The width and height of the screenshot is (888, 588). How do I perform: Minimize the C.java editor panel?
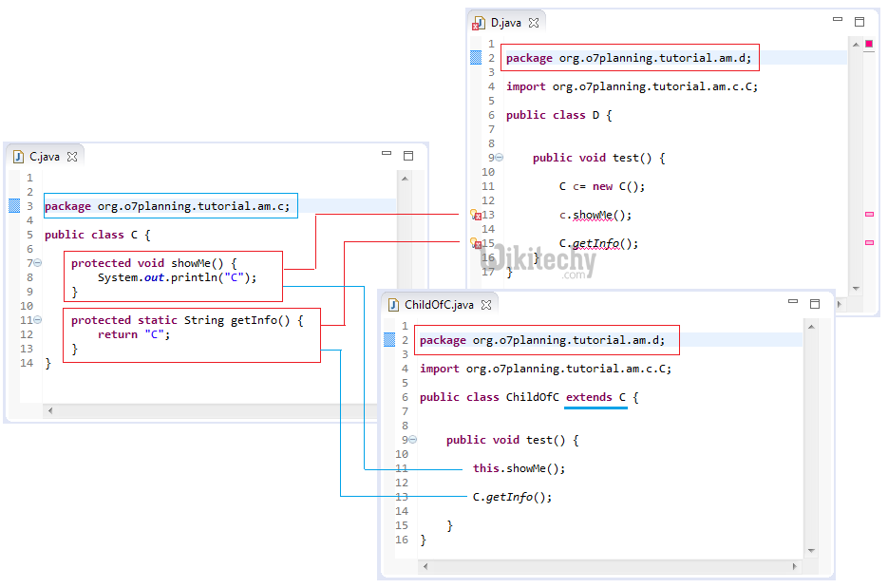387,154
